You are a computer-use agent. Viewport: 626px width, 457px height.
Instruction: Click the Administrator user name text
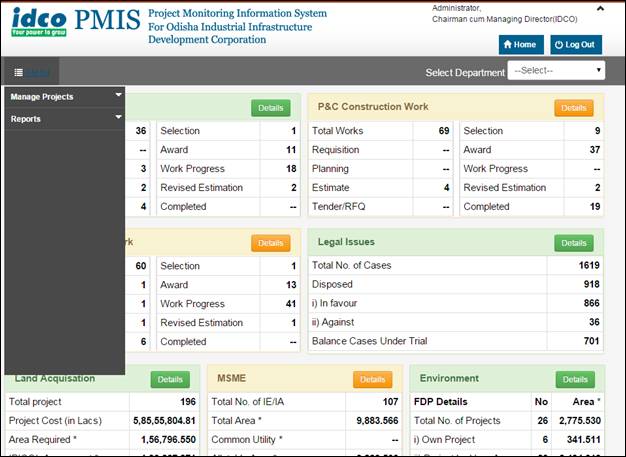click(x=457, y=8)
